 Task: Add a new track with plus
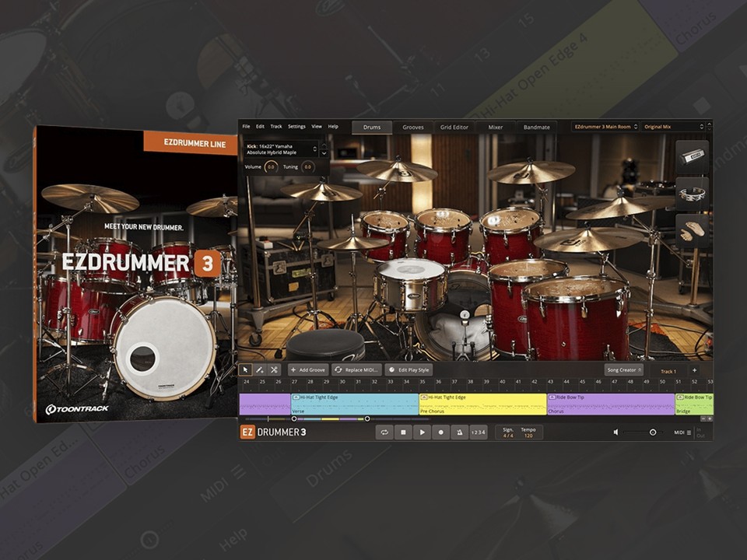click(x=695, y=370)
